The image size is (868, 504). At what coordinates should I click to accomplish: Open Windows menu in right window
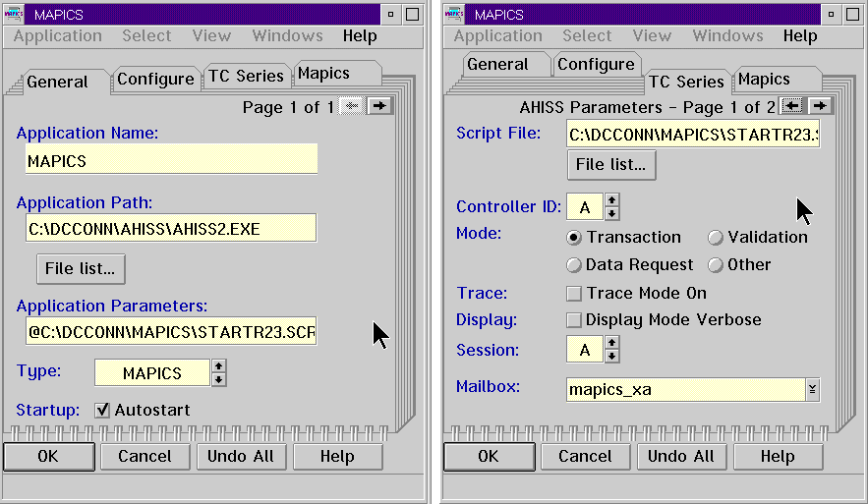727,36
